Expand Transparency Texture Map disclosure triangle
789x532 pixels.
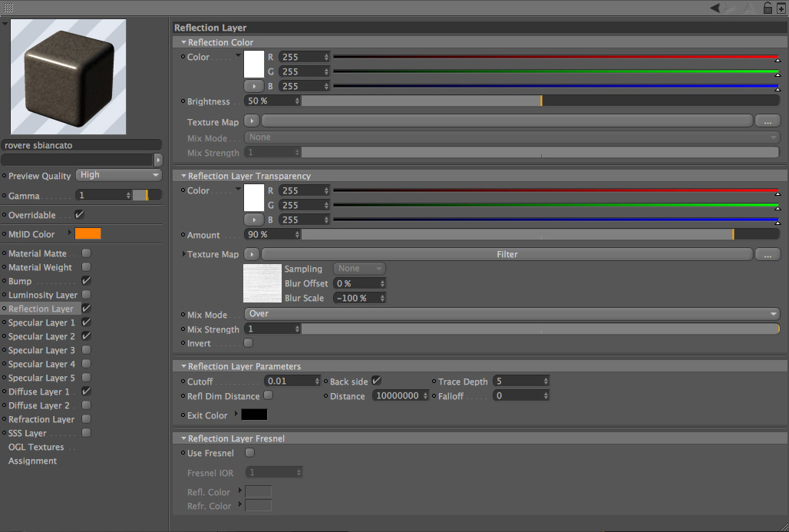[183, 254]
